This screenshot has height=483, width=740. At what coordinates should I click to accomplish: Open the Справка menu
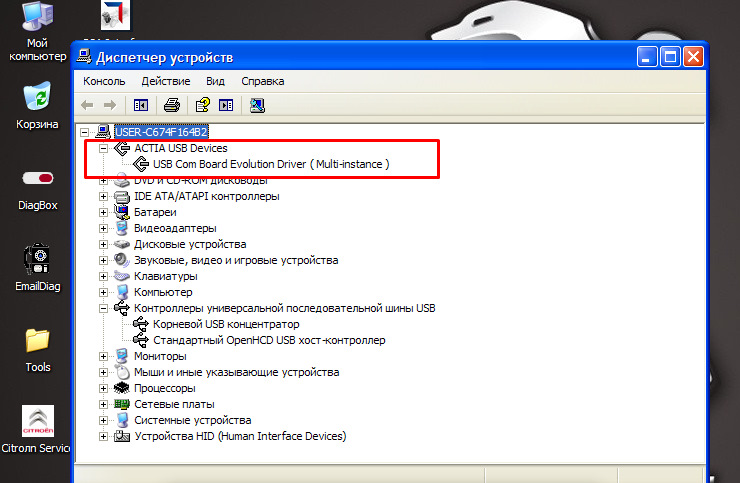pyautogui.click(x=263, y=81)
